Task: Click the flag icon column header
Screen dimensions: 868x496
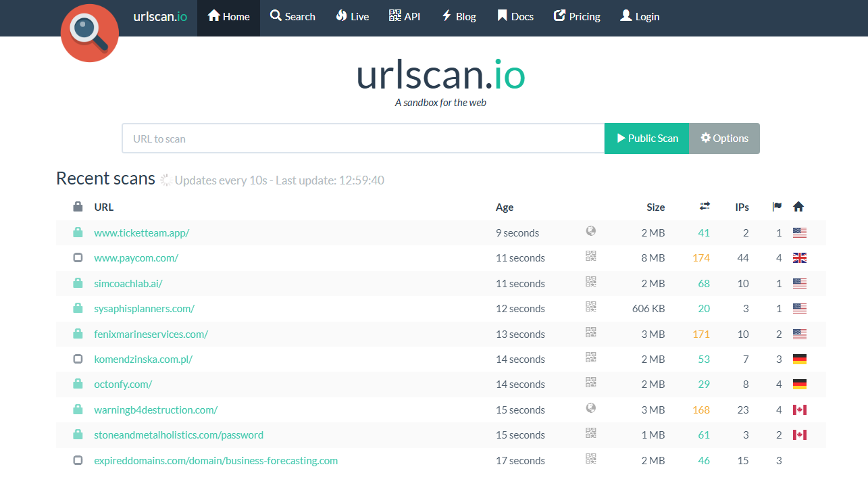Action: 777,206
